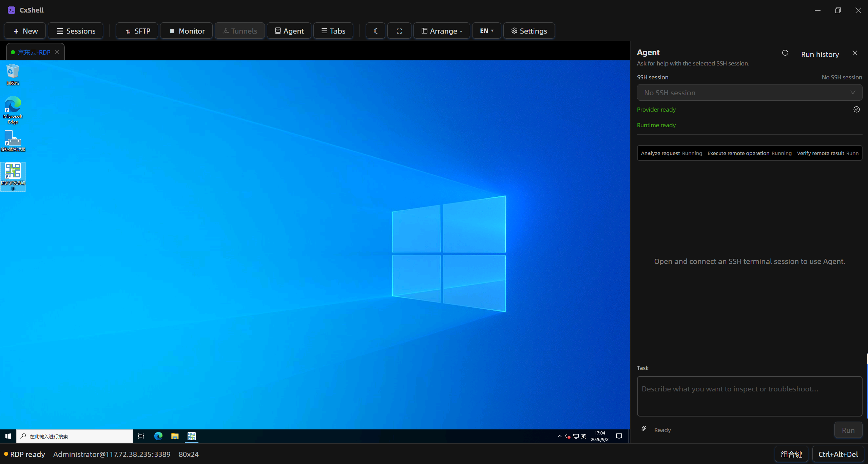This screenshot has width=868, height=464.
Task: Minimize the CxShell window
Action: pyautogui.click(x=817, y=11)
